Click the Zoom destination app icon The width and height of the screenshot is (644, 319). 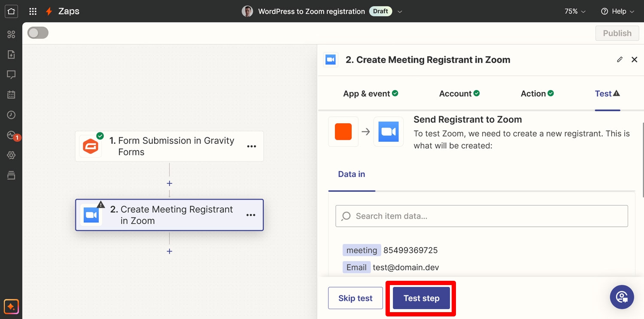[389, 132]
